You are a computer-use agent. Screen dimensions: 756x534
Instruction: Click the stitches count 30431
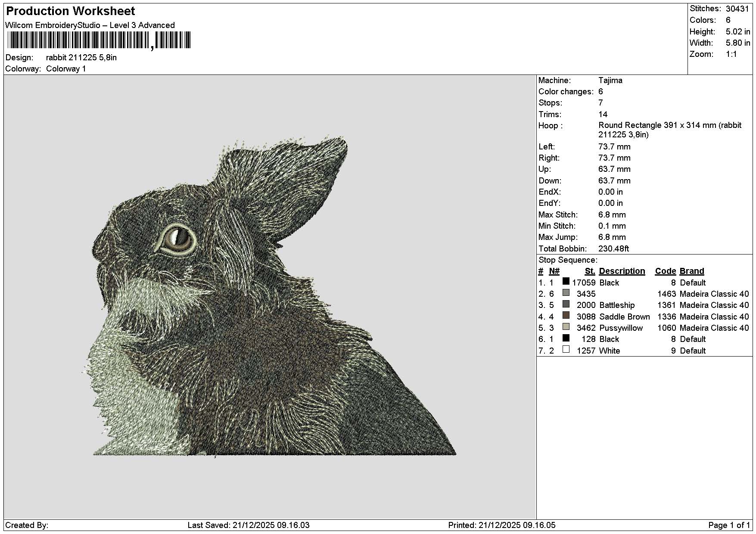click(737, 9)
